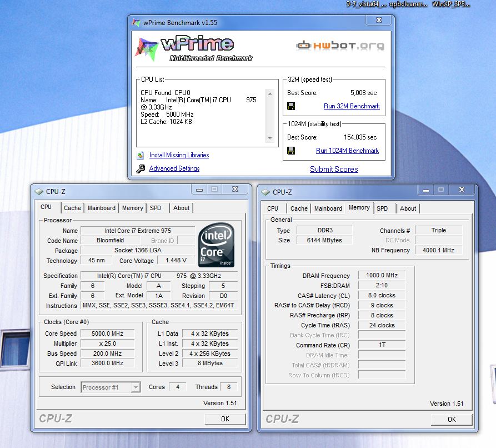
Task: Click the save icon beside Run 32M Benchmark
Action: (x=290, y=106)
